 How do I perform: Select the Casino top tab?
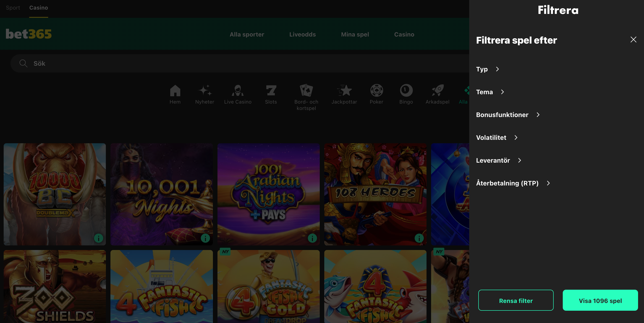(x=39, y=8)
